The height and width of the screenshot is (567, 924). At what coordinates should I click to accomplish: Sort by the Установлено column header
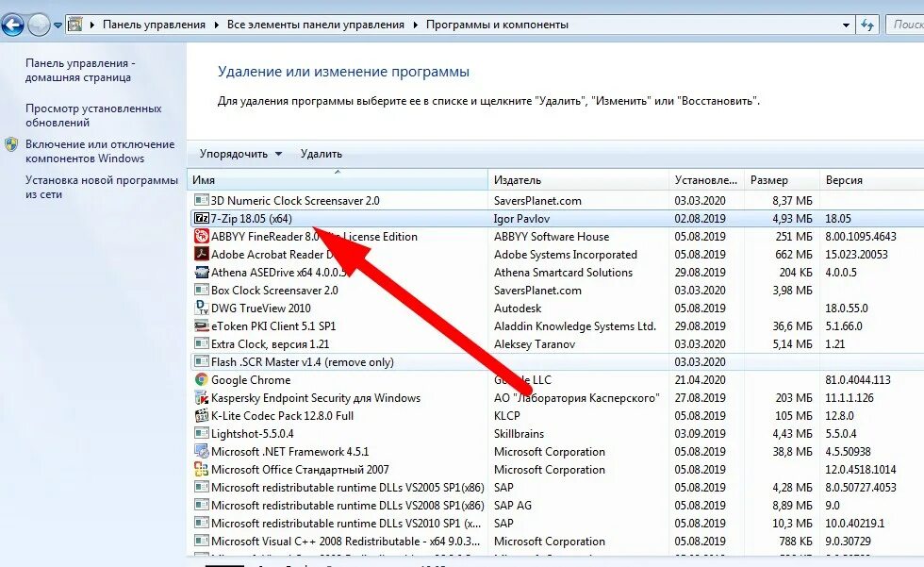[x=706, y=180]
